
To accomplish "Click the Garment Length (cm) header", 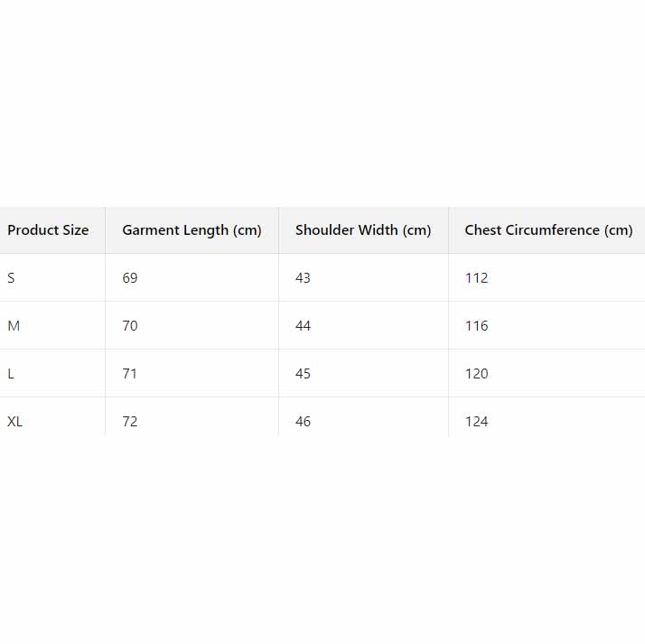I will [192, 230].
